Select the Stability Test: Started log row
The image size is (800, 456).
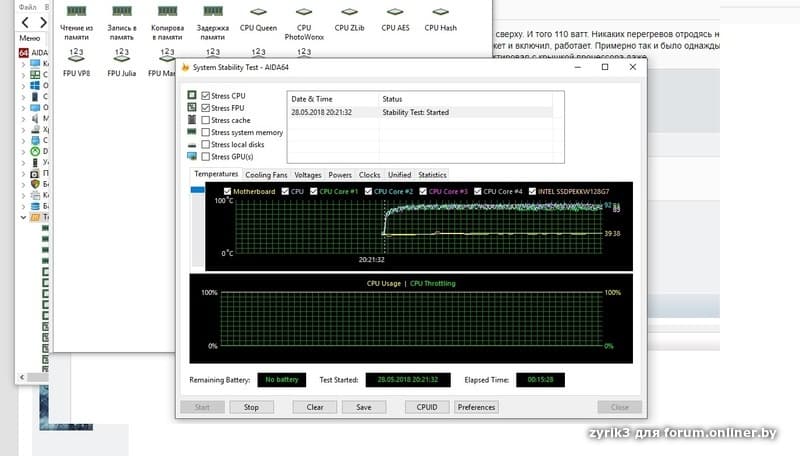coord(421,112)
